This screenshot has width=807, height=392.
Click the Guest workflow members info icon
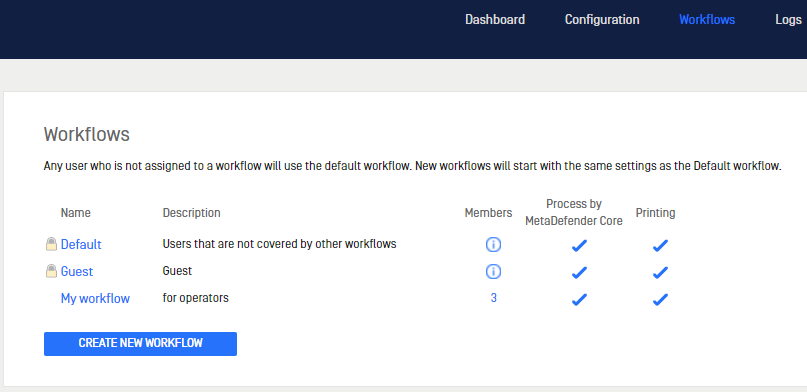pos(493,272)
